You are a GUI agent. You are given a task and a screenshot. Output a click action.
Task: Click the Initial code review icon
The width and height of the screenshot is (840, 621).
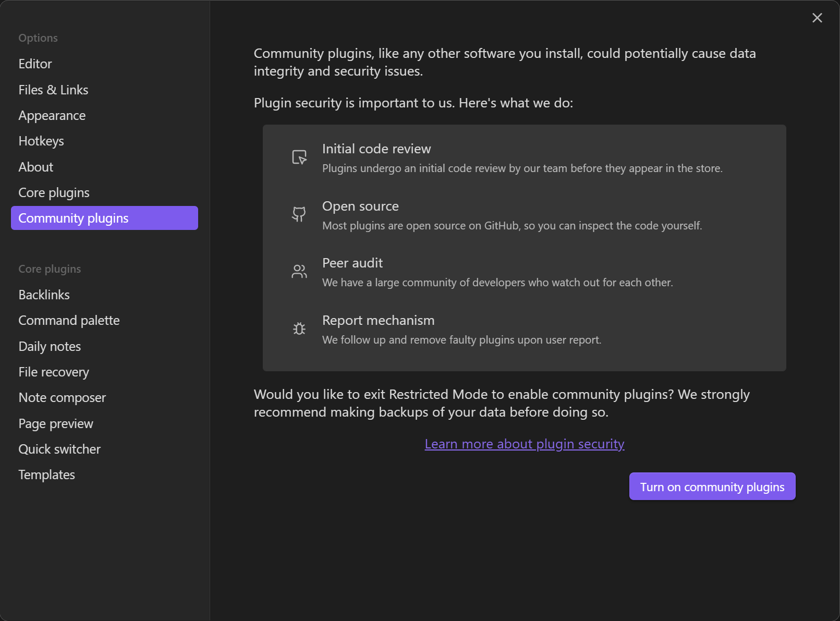[299, 157]
